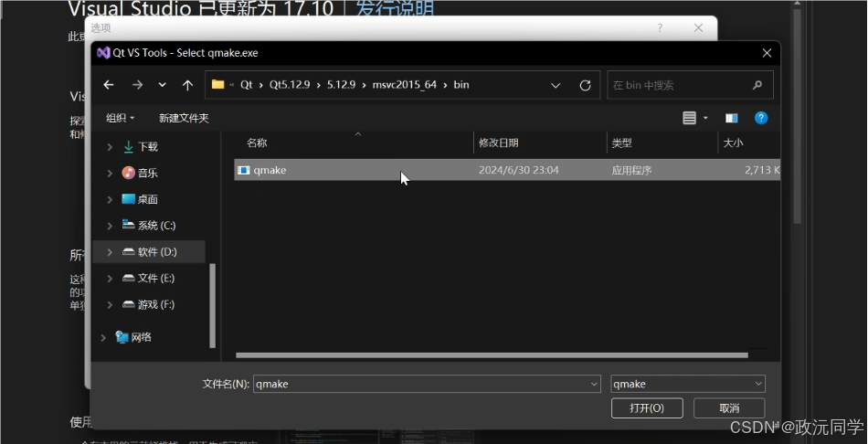868x444 pixels.
Task: Expand the address bar history dropdown
Action: point(556,85)
